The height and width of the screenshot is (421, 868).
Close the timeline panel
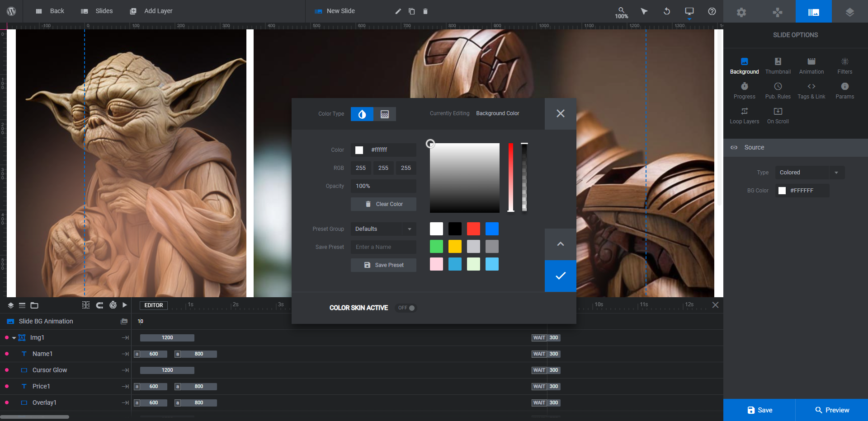click(715, 305)
